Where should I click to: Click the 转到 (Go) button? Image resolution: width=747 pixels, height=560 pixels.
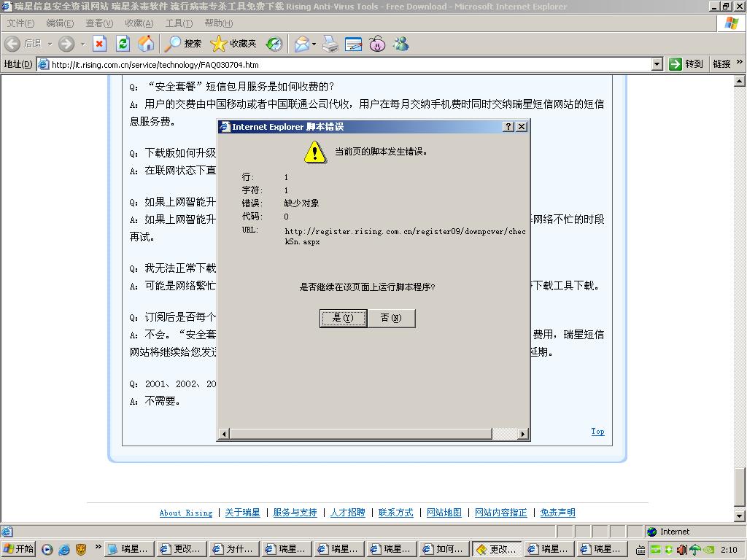click(x=686, y=64)
